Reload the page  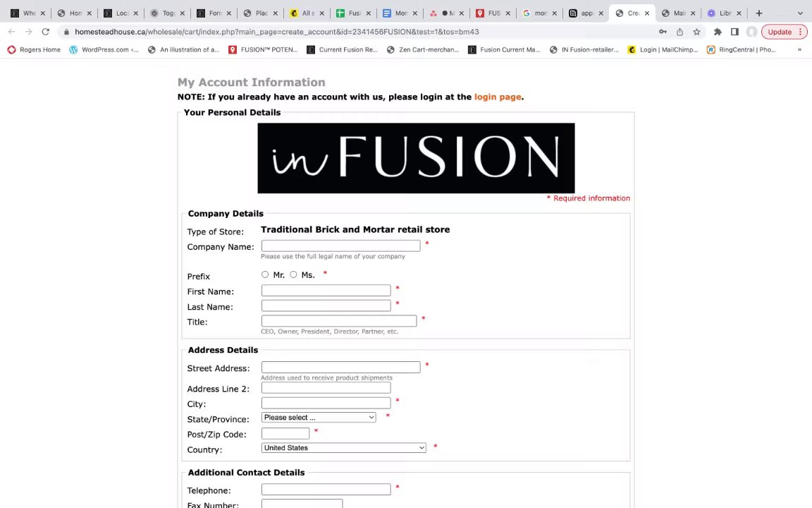tap(46, 32)
